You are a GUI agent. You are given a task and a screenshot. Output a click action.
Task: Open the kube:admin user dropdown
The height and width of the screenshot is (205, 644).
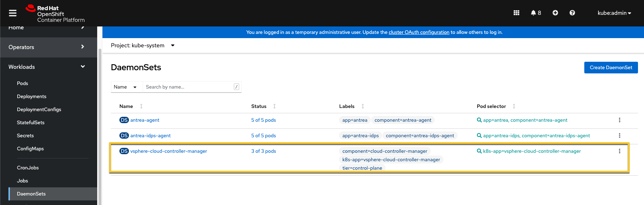tap(614, 13)
